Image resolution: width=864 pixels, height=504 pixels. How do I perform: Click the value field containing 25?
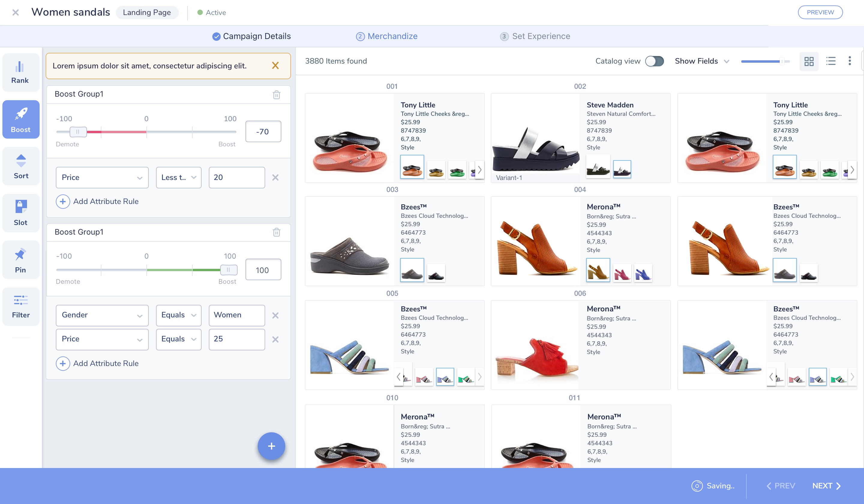237,339
